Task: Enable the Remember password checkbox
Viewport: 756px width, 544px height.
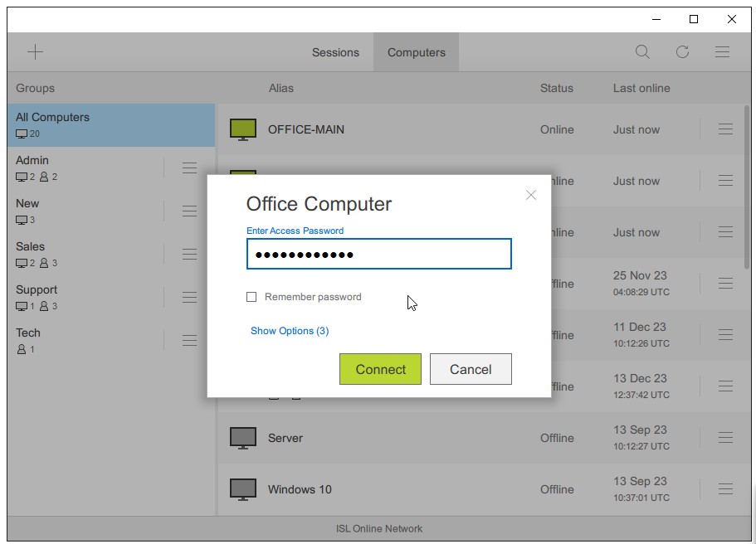Action: [x=251, y=297]
